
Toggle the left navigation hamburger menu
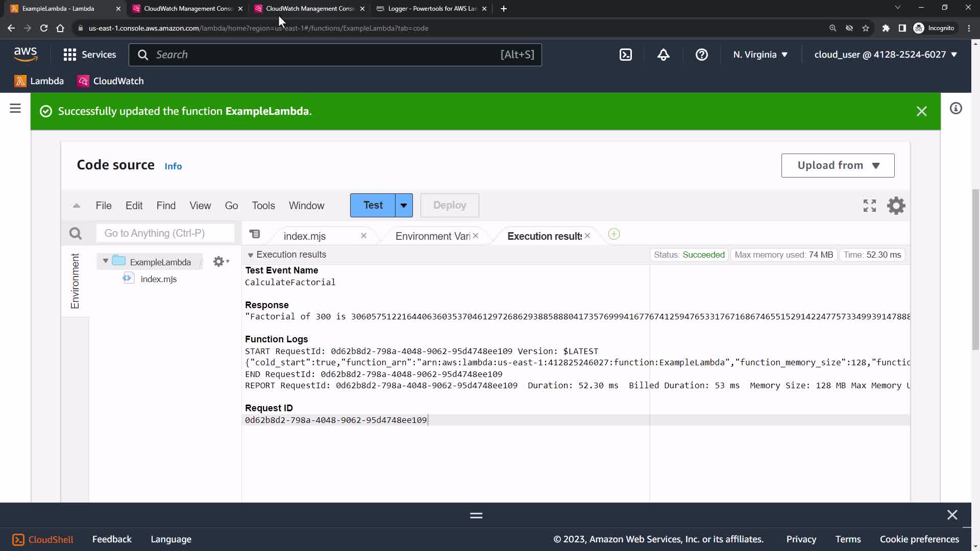click(15, 108)
